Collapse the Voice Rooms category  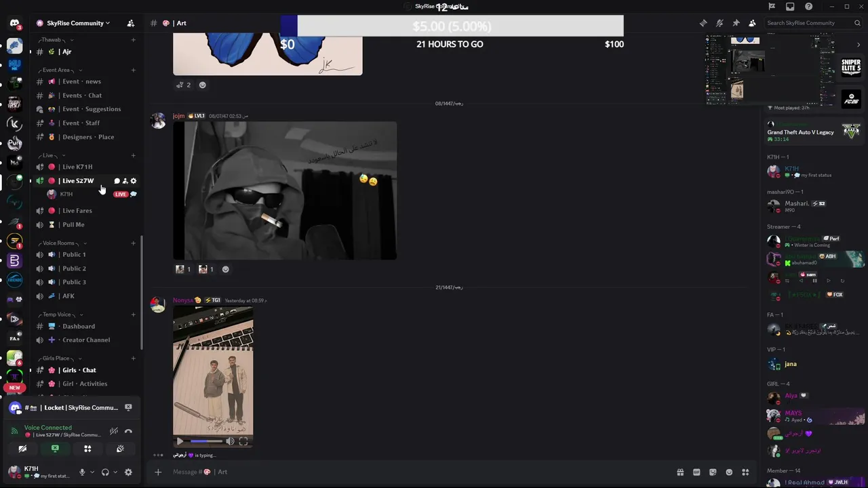62,243
